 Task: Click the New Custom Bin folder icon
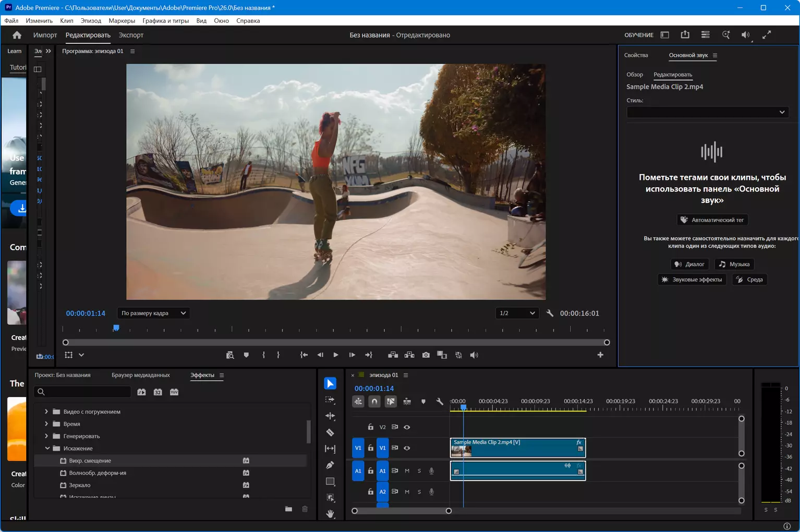[288, 509]
